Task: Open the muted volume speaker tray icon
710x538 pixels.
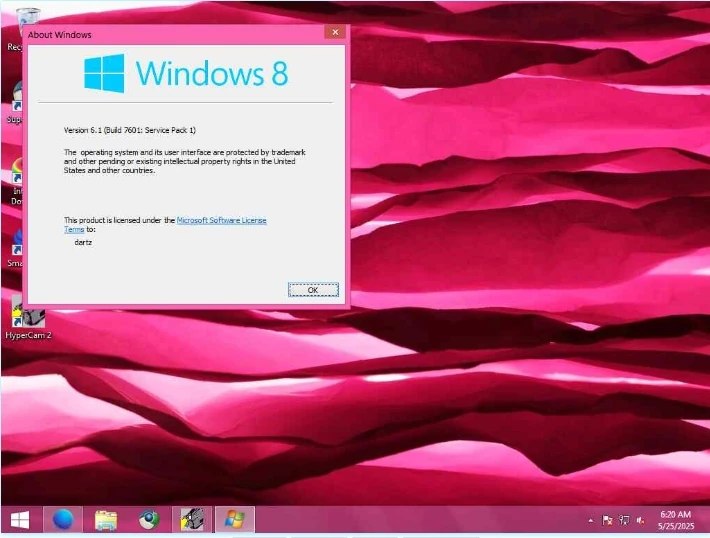Action: coord(640,521)
